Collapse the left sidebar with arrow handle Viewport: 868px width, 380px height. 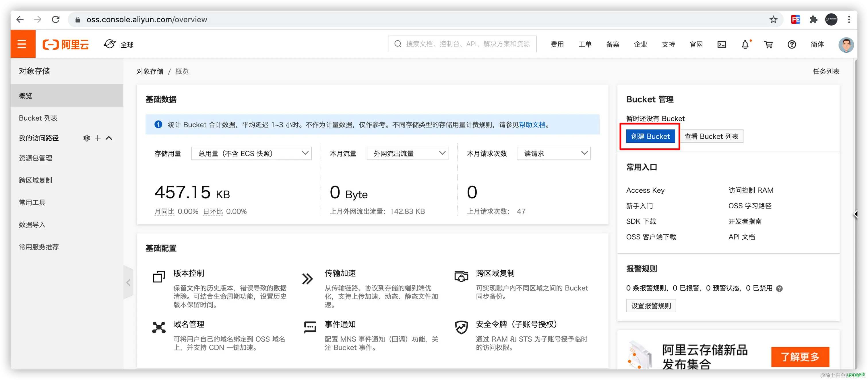click(x=128, y=283)
